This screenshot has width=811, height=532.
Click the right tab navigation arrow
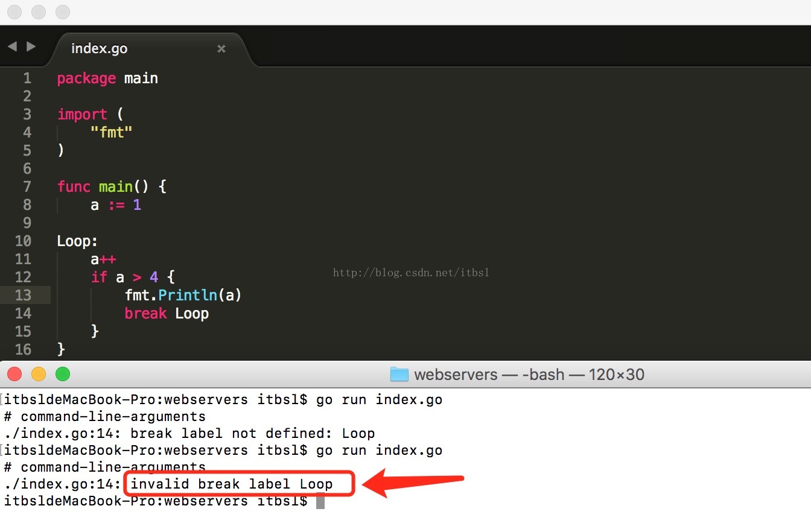click(x=31, y=46)
